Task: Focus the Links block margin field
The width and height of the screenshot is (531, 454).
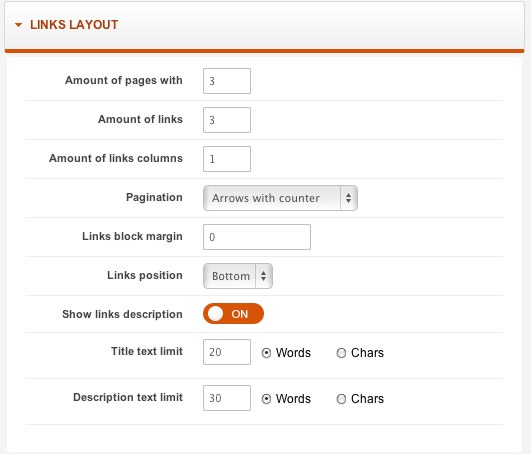Action: tap(257, 237)
